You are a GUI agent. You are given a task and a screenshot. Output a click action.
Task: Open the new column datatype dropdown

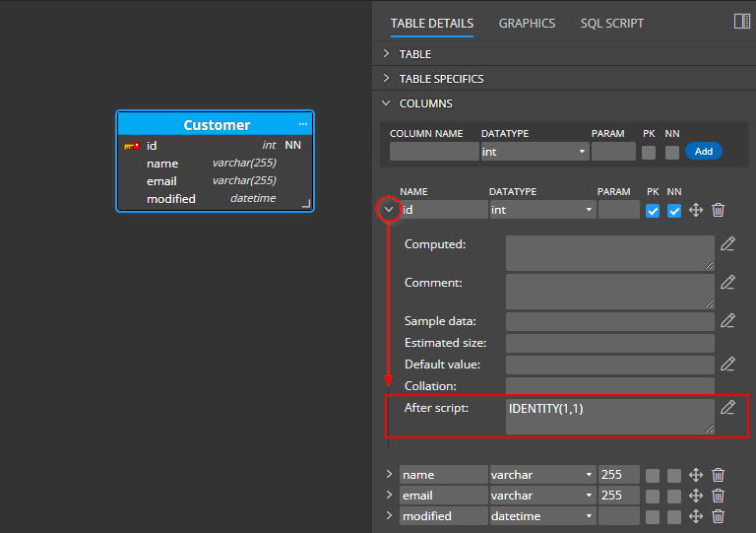pyautogui.click(x=535, y=152)
